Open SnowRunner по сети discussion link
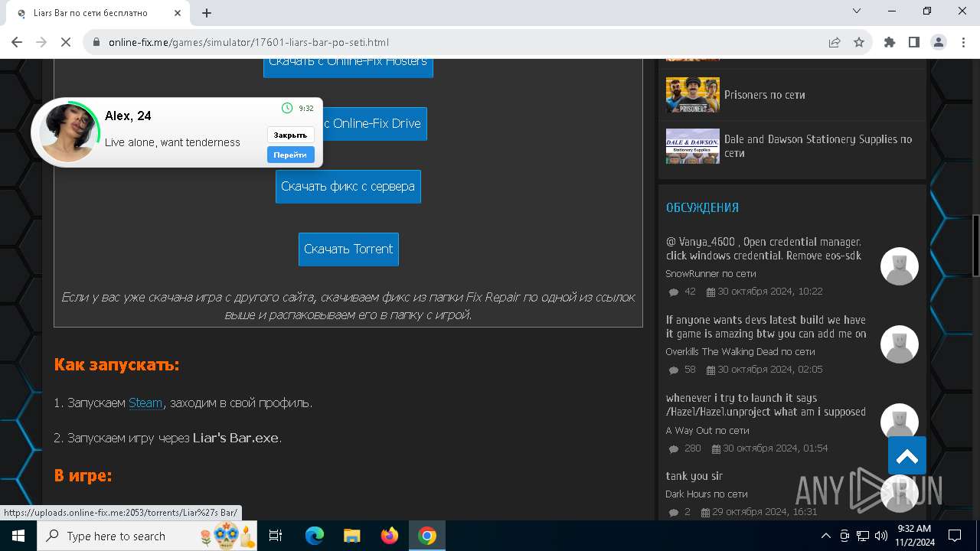 tap(710, 273)
